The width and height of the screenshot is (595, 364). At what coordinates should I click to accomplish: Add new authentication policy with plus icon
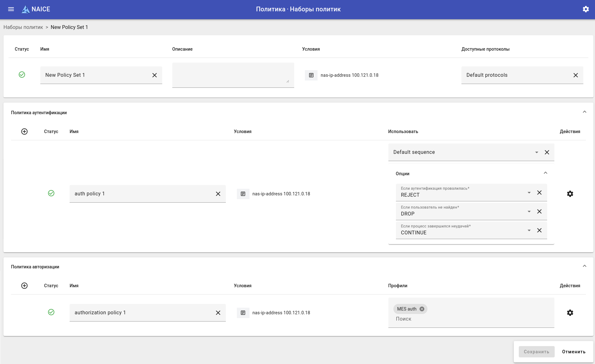pos(24,132)
